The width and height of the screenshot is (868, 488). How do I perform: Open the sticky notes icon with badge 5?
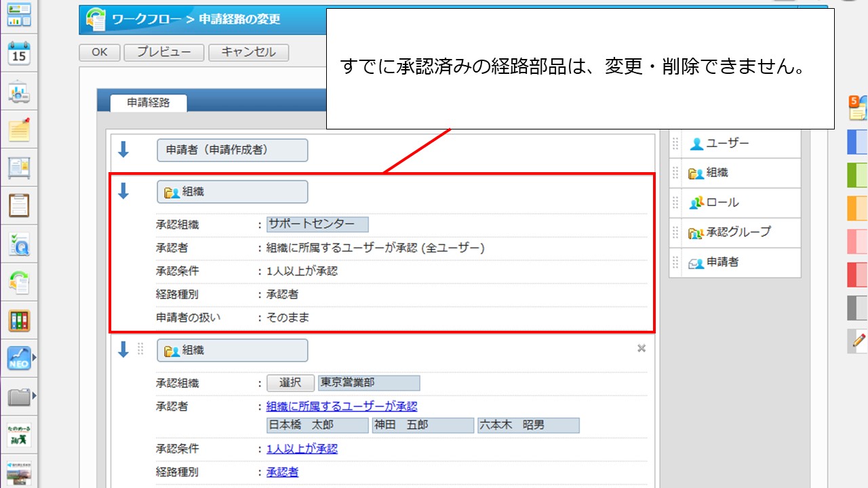858,108
